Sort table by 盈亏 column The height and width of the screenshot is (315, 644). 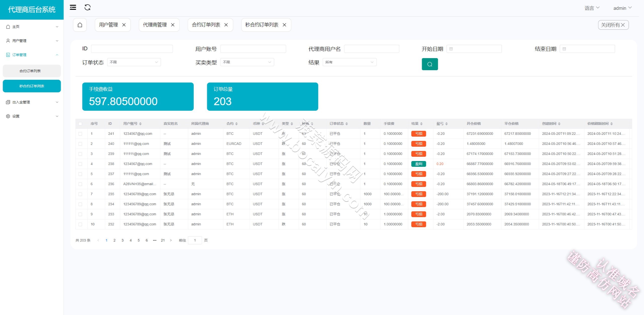coord(447,124)
